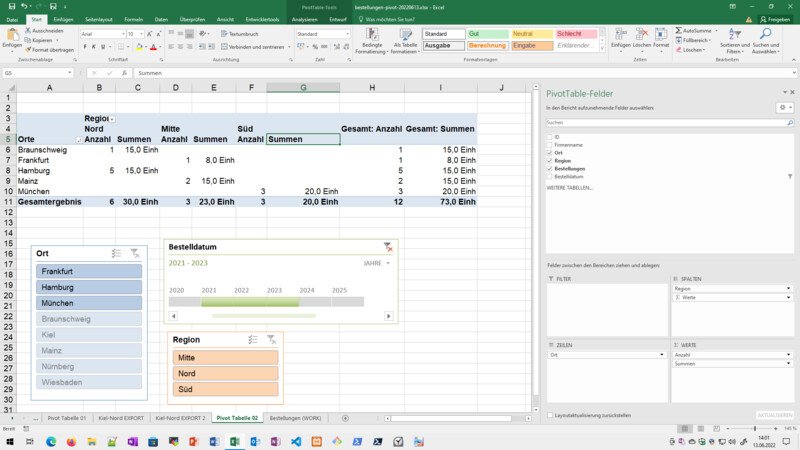Click the red font color icon
This screenshot has width=800, height=450.
(153, 47)
